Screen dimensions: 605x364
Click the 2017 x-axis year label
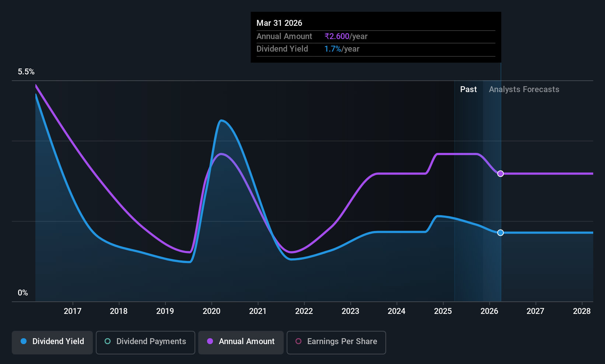pyautogui.click(x=73, y=311)
